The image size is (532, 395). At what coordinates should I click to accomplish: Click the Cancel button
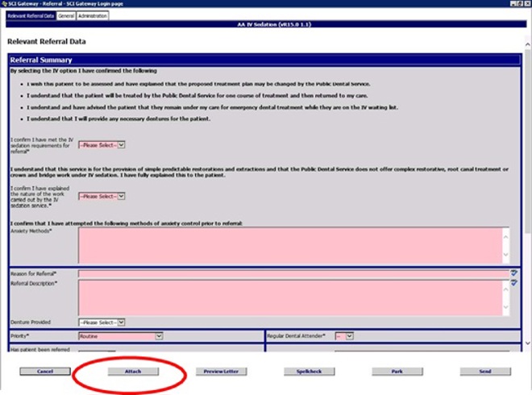point(45,372)
